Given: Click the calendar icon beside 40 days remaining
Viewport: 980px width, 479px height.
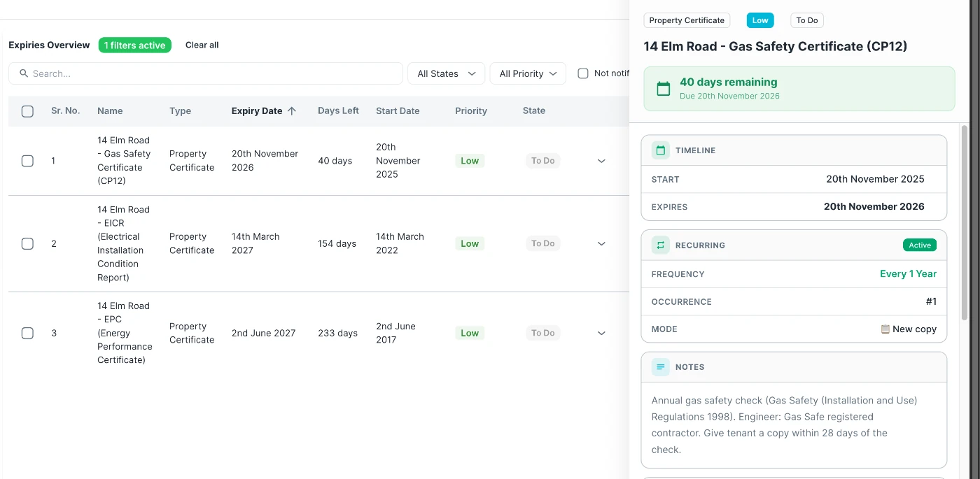Looking at the screenshot, I should [664, 89].
